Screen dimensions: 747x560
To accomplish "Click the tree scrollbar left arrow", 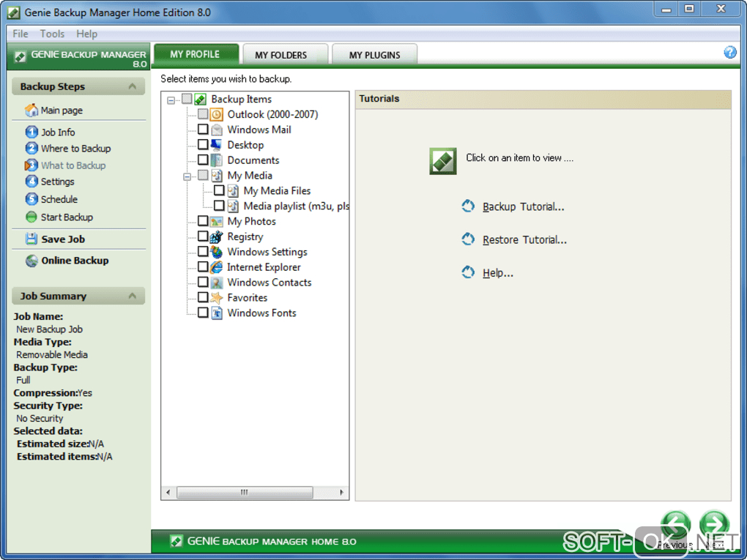I will click(168, 493).
